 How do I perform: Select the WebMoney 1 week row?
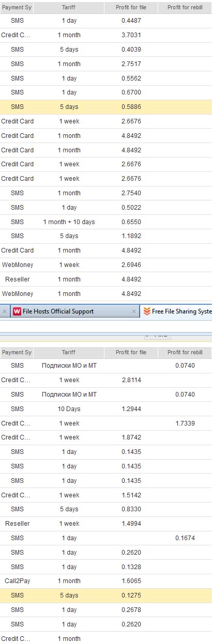[x=106, y=265]
